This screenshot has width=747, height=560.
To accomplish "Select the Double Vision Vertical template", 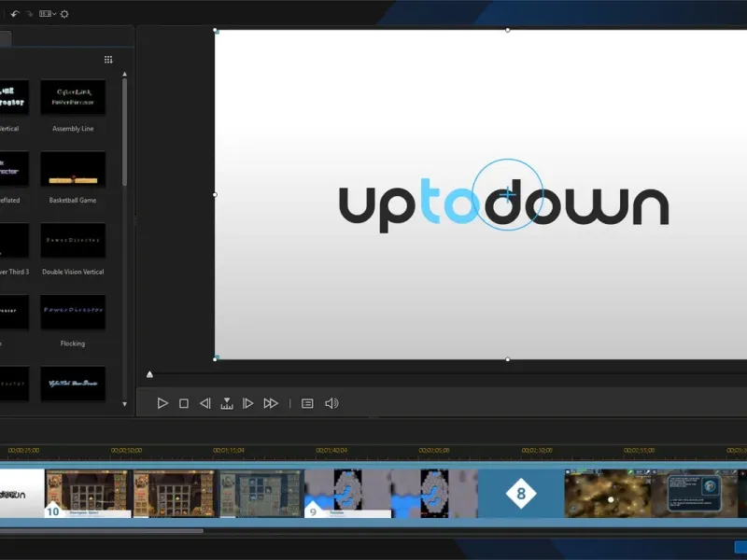I will tap(73, 241).
